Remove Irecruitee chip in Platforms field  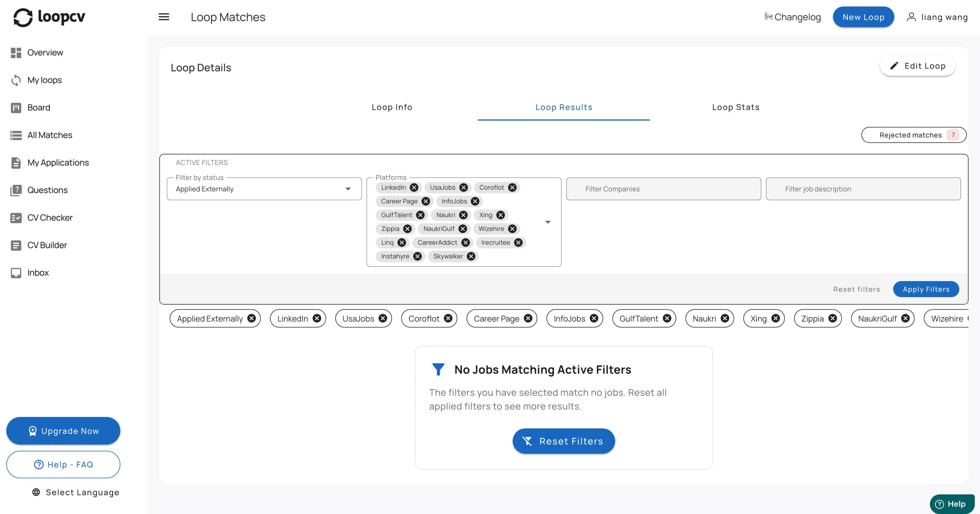(518, 242)
